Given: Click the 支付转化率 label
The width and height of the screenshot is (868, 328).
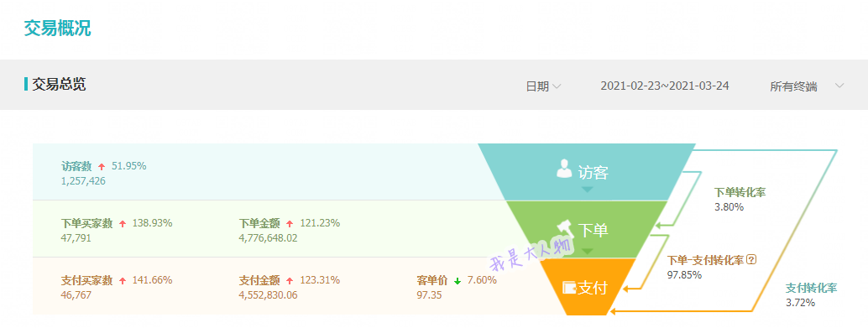Looking at the screenshot, I should (x=811, y=288).
